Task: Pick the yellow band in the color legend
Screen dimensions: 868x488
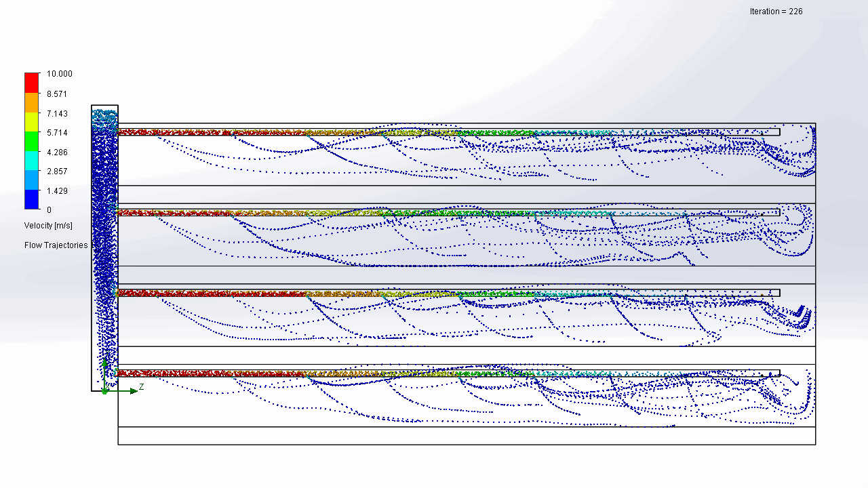Action: click(x=32, y=122)
